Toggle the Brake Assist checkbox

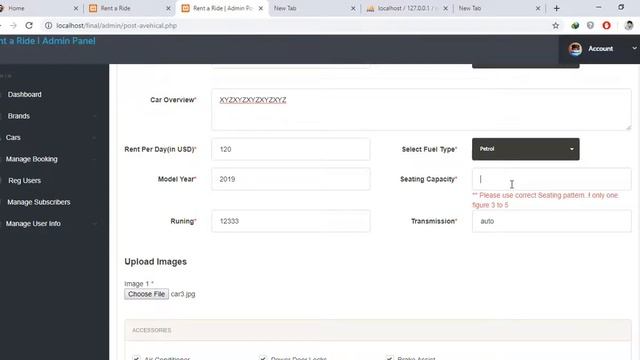389,358
